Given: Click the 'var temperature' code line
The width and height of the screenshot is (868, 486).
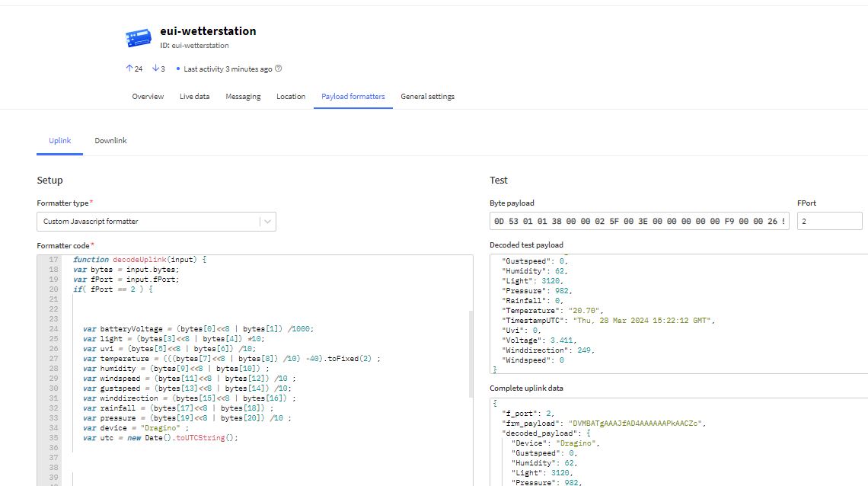Looking at the screenshot, I should point(231,359).
